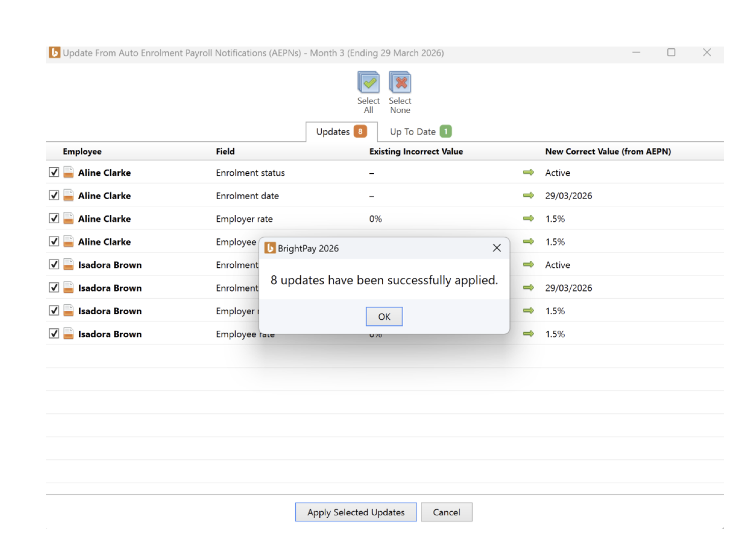
Task: Click document icon for Aline Clarke Employer rate
Action: [69, 219]
